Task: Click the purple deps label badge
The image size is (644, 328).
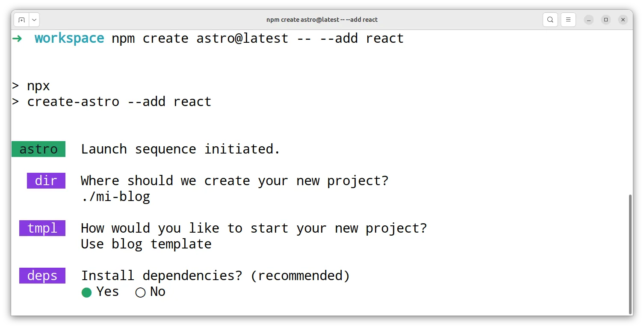Action: (x=42, y=275)
